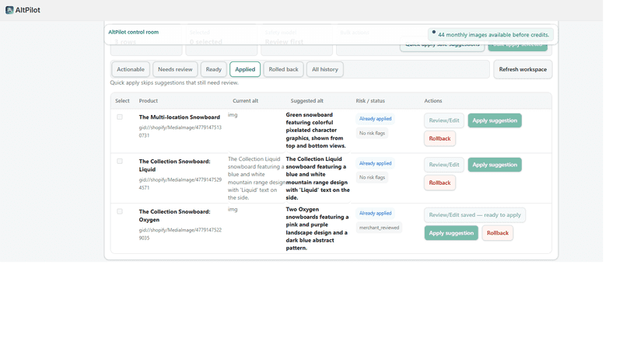Rollback the Multi-location Snowboard alt text

[x=440, y=139]
